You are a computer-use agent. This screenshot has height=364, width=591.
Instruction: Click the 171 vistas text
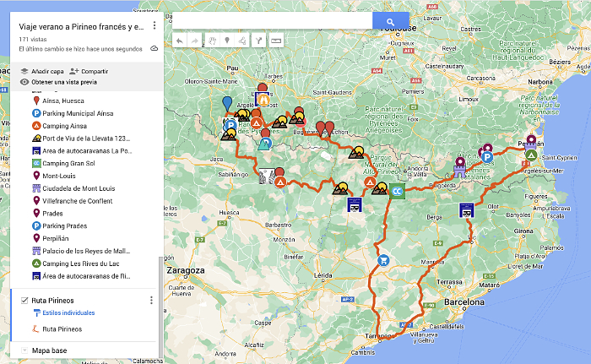point(33,39)
